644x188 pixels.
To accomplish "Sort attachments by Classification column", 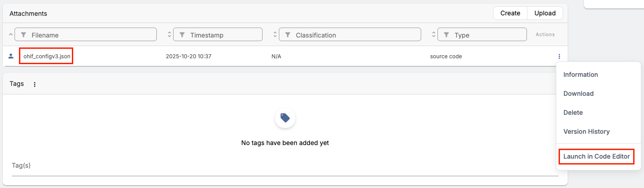I will (275, 35).
